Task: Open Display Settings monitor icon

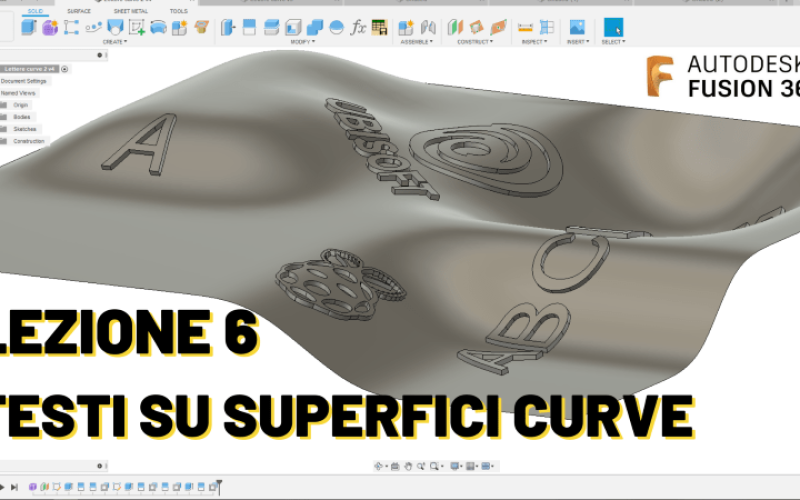Action: pos(456,466)
